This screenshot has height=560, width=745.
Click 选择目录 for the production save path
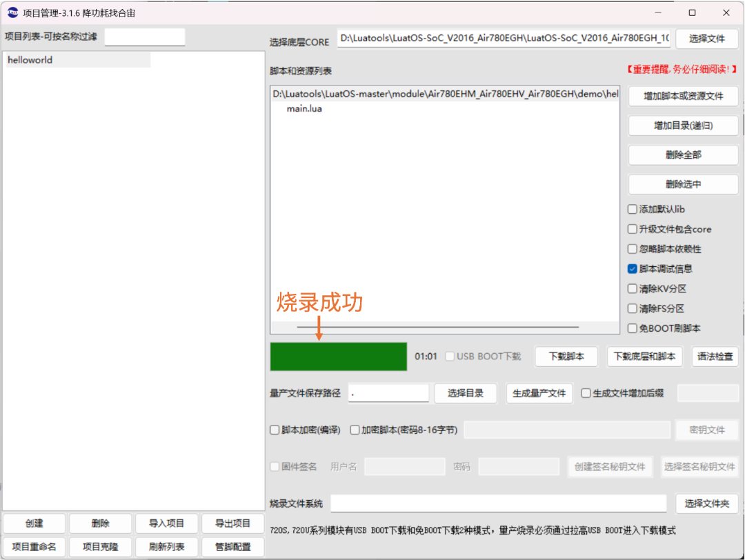[466, 392]
